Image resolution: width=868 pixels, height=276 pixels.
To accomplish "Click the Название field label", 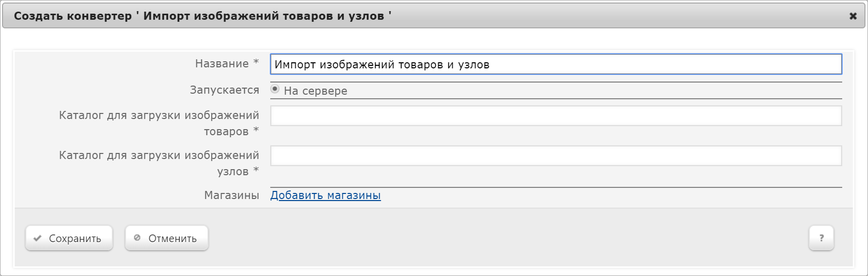I will click(x=222, y=64).
